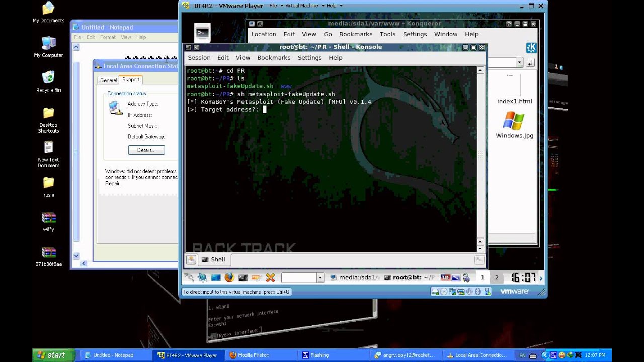Click the 16:07 clock in BackTrack panel
The image size is (644, 362).
click(x=523, y=277)
